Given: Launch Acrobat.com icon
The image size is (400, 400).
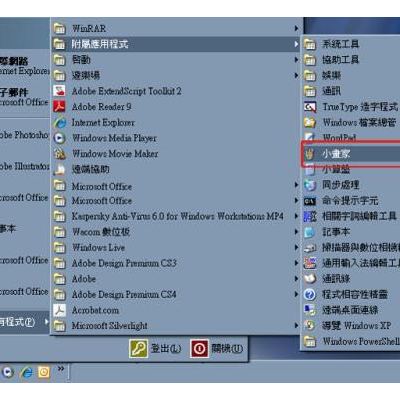Looking at the screenshot, I should [x=59, y=310].
